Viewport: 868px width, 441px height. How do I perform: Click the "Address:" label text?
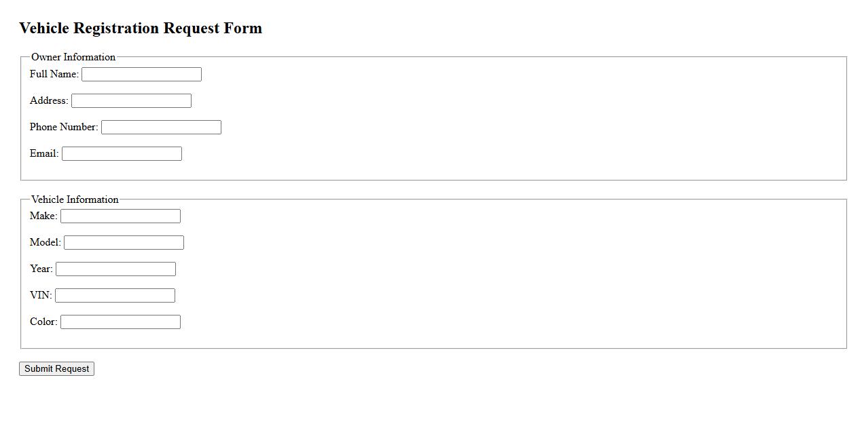pos(49,100)
